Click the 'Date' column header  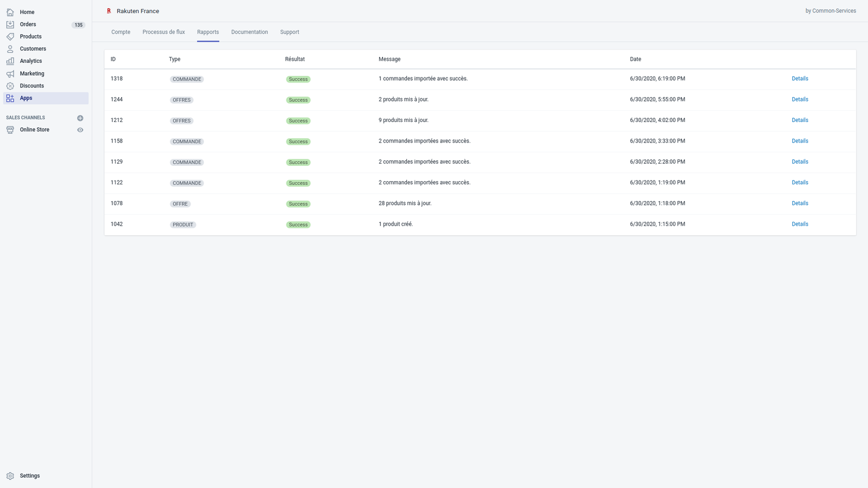[x=635, y=59]
